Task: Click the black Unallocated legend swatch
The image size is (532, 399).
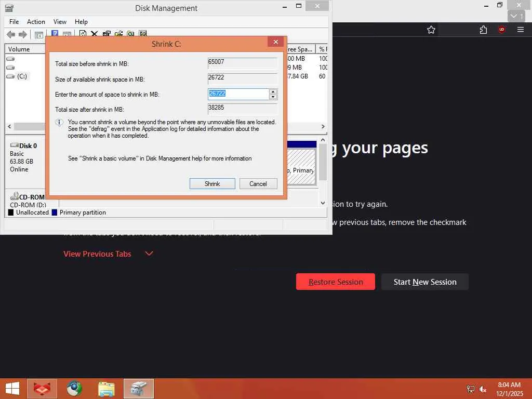Action: tap(11, 212)
